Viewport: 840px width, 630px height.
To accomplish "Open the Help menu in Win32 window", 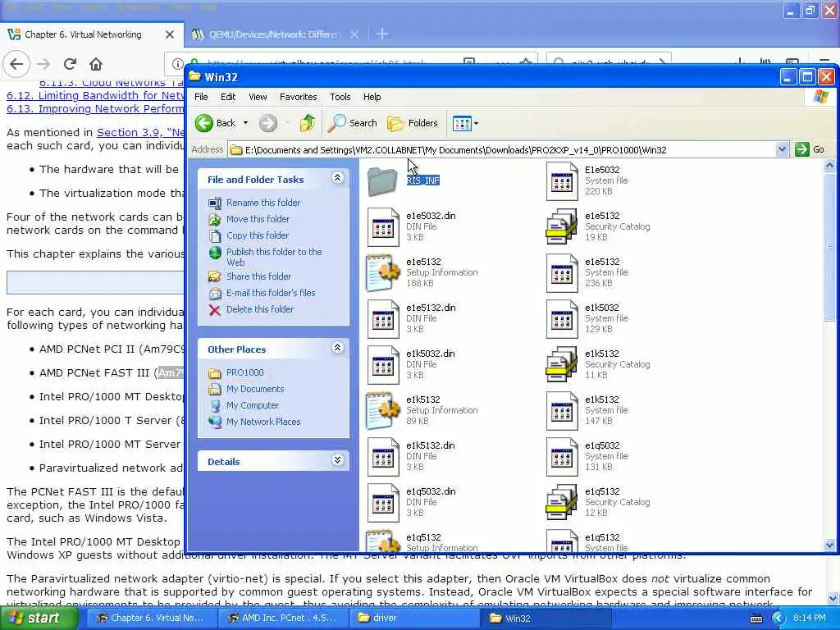I will click(x=372, y=97).
